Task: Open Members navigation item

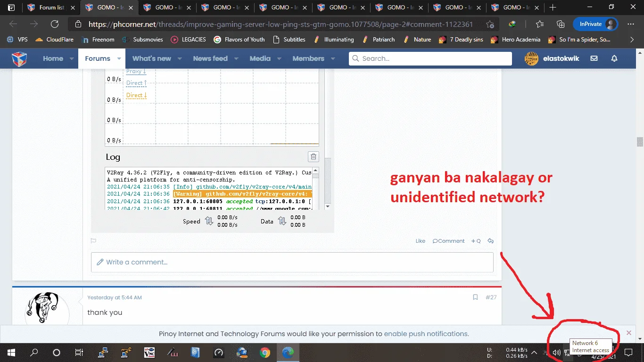Action: (x=308, y=58)
